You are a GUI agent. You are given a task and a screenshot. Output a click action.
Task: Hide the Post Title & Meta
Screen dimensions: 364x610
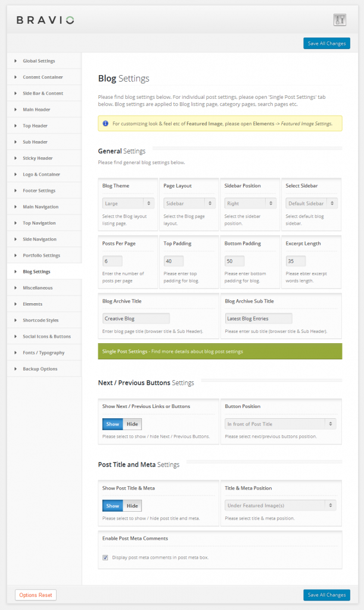coord(132,506)
